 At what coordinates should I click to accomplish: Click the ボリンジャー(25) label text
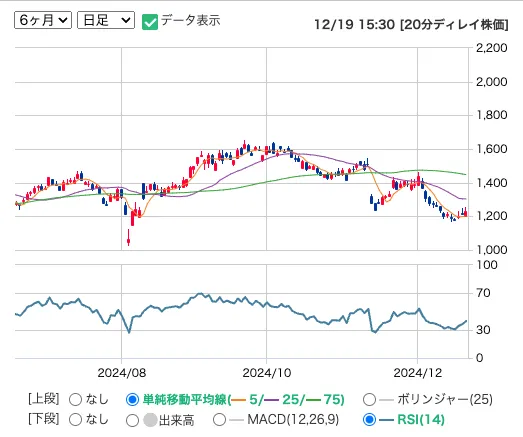[445, 399]
